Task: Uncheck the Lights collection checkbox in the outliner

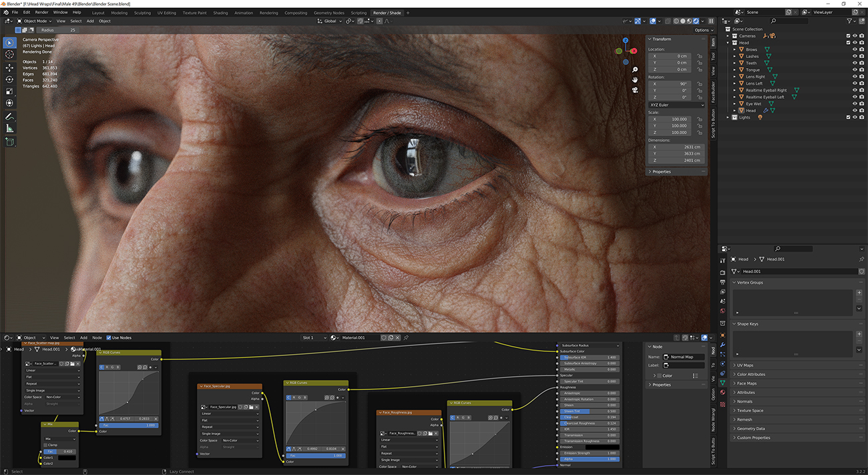Action: 849,117
